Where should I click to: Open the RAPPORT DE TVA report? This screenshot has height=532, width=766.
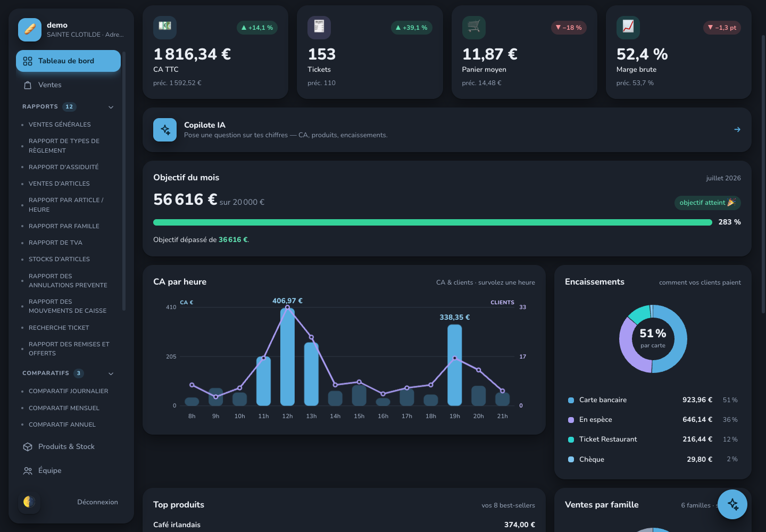pyautogui.click(x=55, y=243)
